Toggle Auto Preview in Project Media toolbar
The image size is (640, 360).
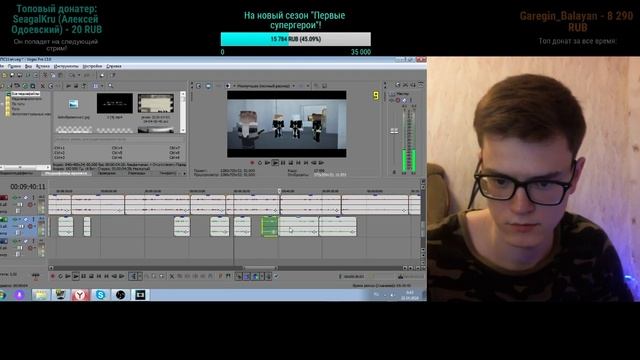tap(83, 86)
